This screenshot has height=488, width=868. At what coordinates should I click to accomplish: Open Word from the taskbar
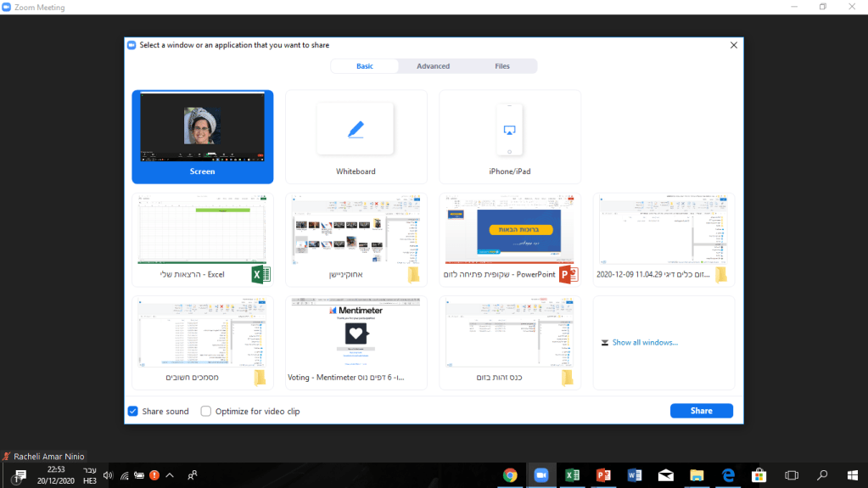pyautogui.click(x=635, y=475)
